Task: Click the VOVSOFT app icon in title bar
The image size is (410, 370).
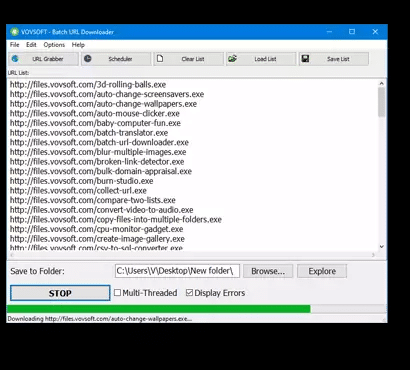Action: tap(14, 32)
